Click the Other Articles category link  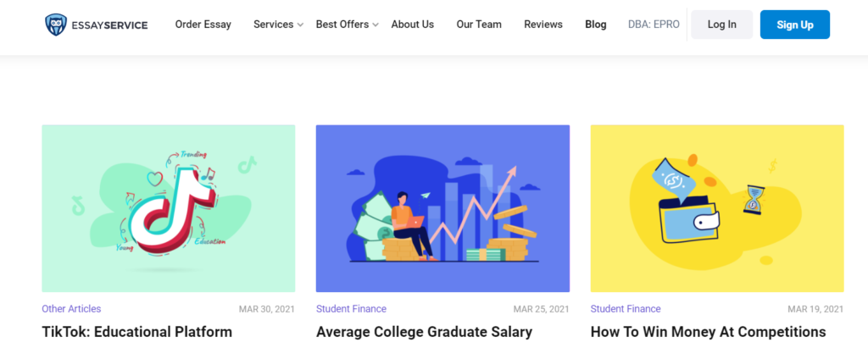pyautogui.click(x=71, y=309)
